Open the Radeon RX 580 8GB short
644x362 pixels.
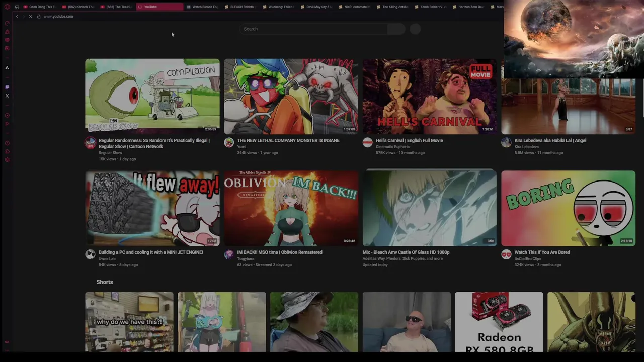499,322
